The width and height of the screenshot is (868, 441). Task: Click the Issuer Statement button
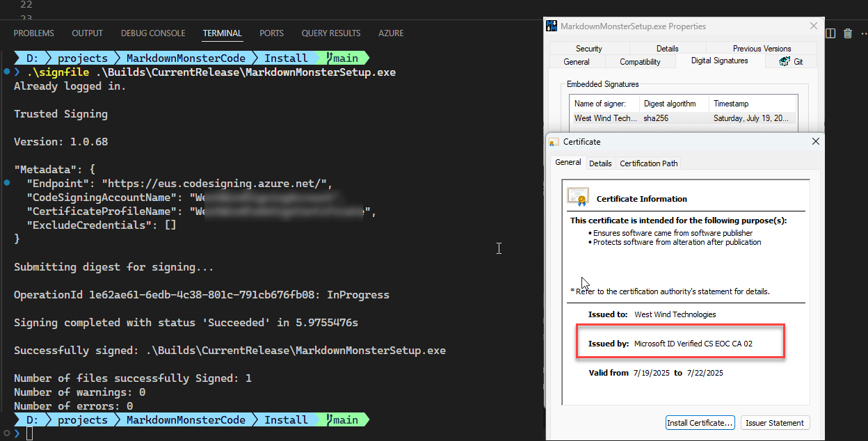tap(775, 423)
